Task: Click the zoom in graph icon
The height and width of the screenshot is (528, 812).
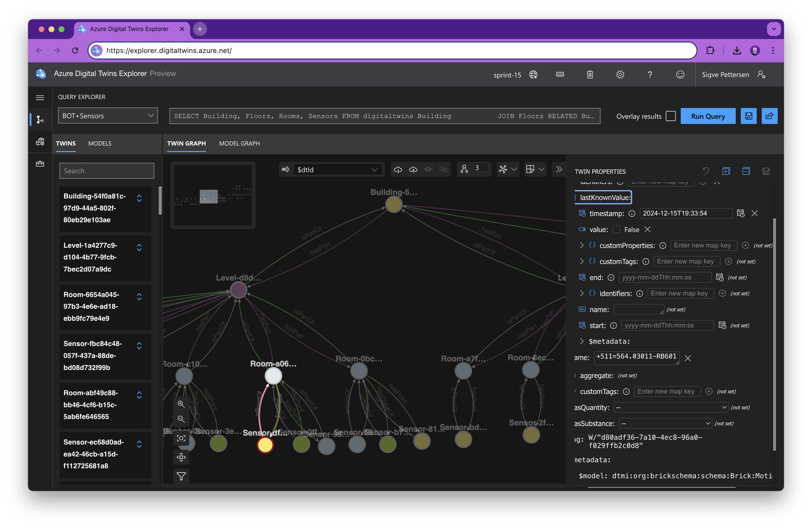Action: click(x=181, y=404)
